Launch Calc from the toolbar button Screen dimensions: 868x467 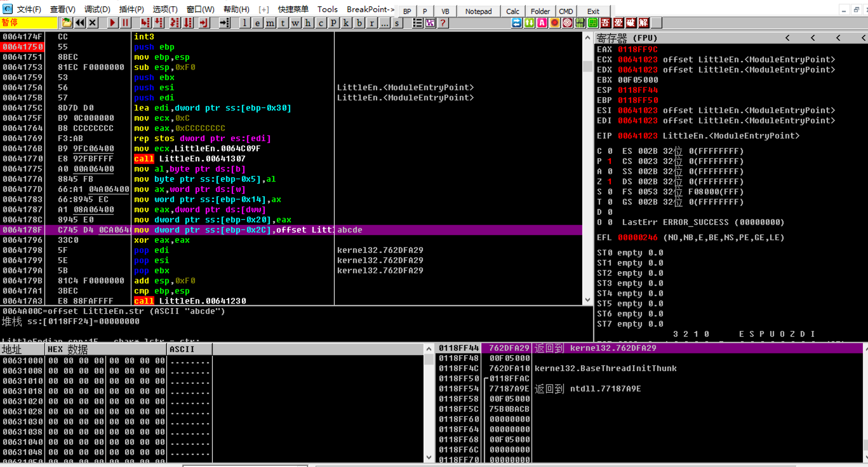512,11
